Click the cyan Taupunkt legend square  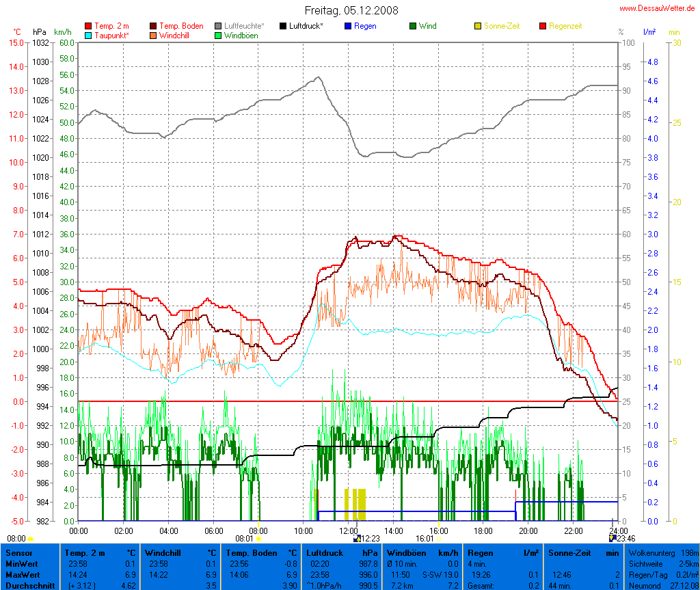coord(88,36)
